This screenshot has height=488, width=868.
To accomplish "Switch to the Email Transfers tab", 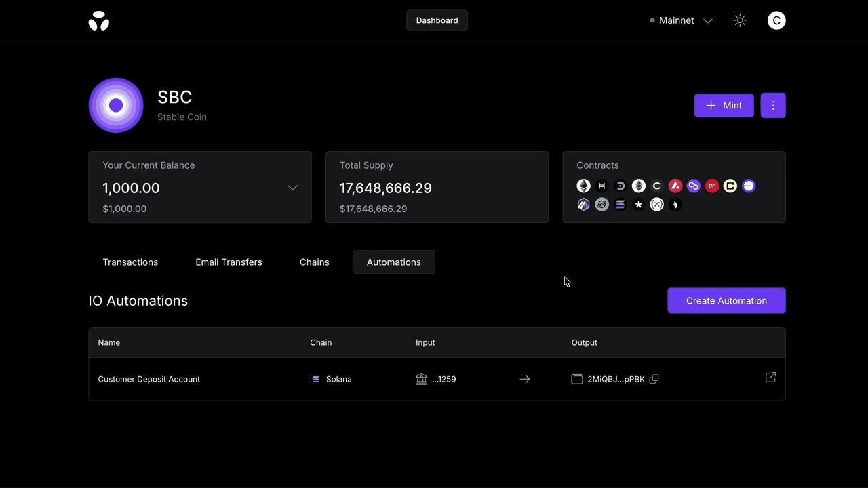I will click(229, 262).
